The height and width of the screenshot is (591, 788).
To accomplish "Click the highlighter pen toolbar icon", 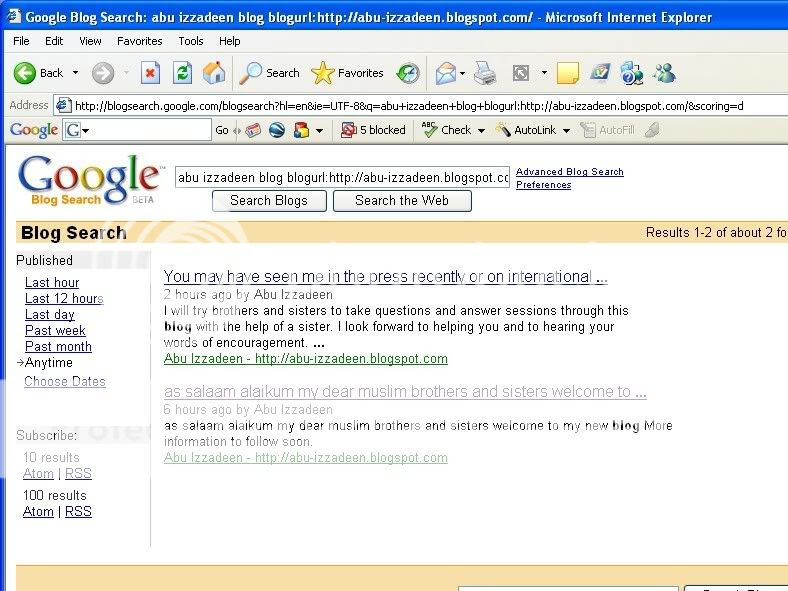I will pyautogui.click(x=652, y=130).
